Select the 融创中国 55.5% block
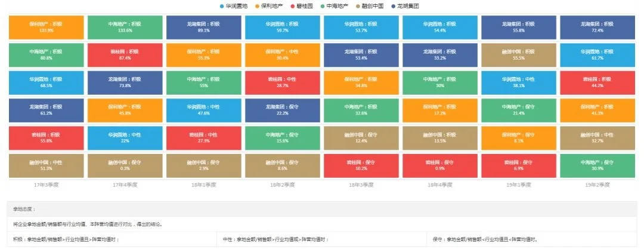 point(519,55)
